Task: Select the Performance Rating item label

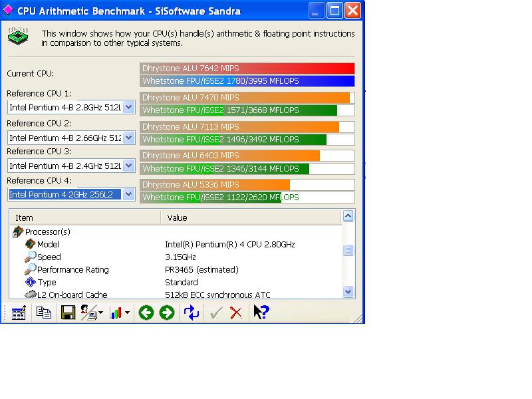Action: click(73, 270)
